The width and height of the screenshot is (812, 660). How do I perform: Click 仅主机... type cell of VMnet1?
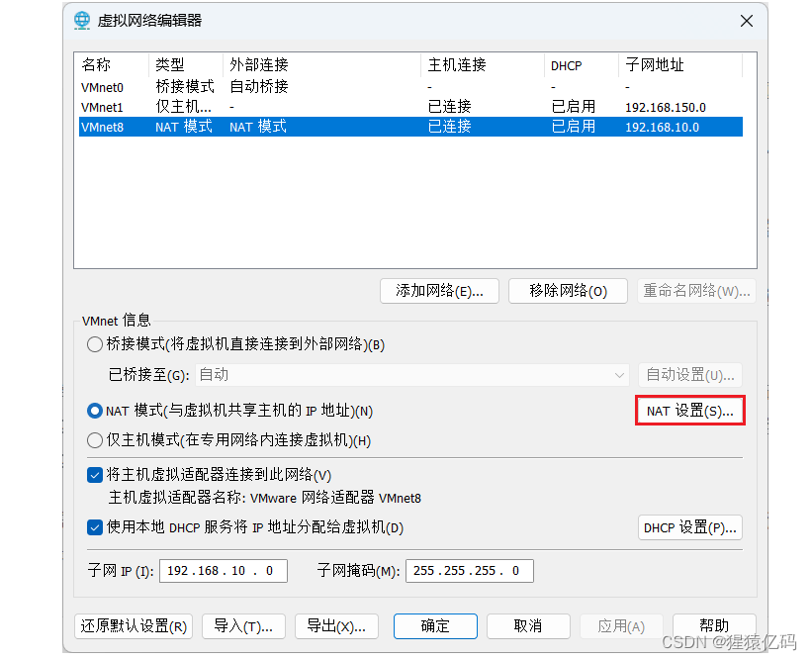pyautogui.click(x=183, y=107)
